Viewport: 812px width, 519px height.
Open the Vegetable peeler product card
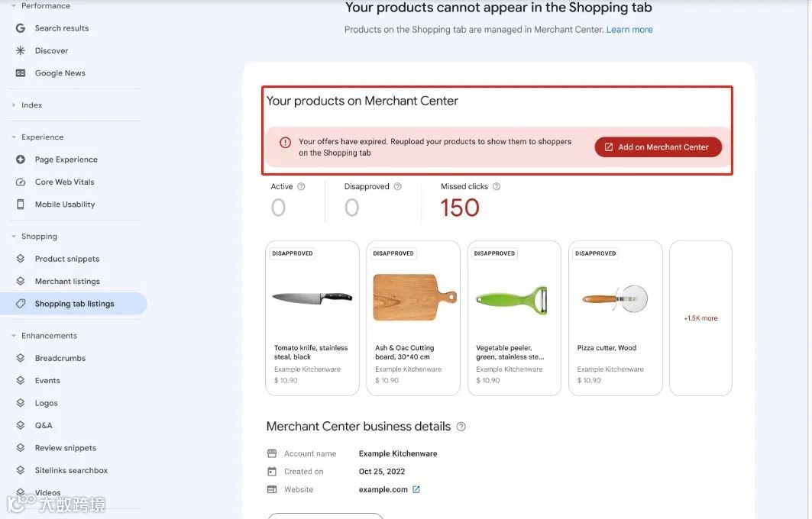tap(514, 318)
